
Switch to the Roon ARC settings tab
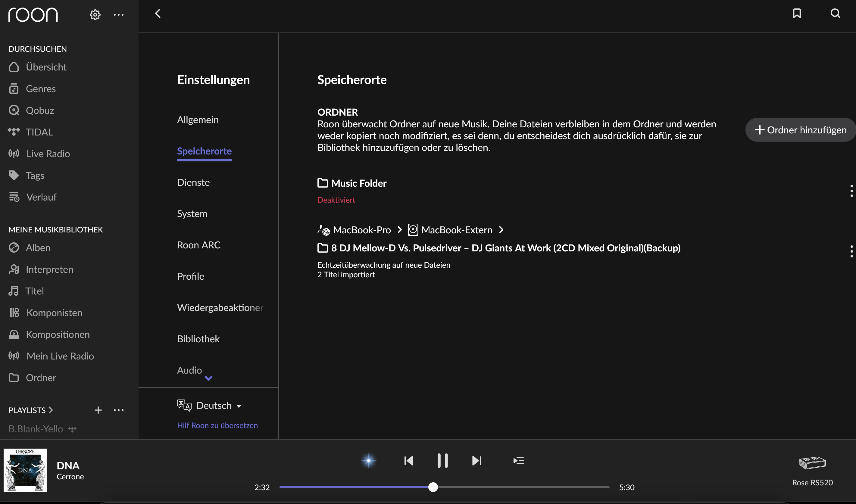click(x=199, y=245)
